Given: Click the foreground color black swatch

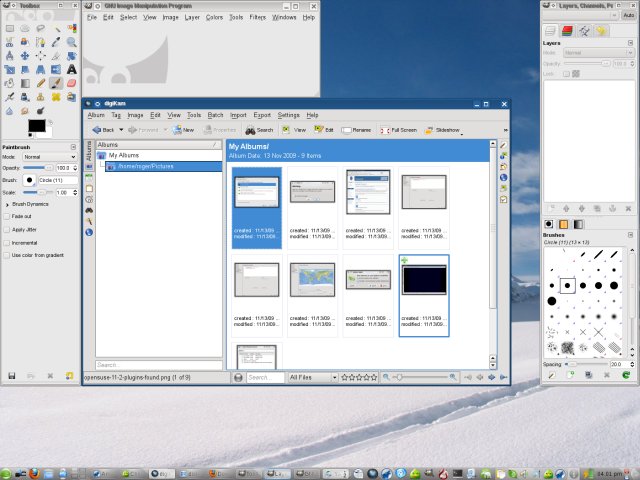Looking at the screenshot, I should [x=35, y=125].
